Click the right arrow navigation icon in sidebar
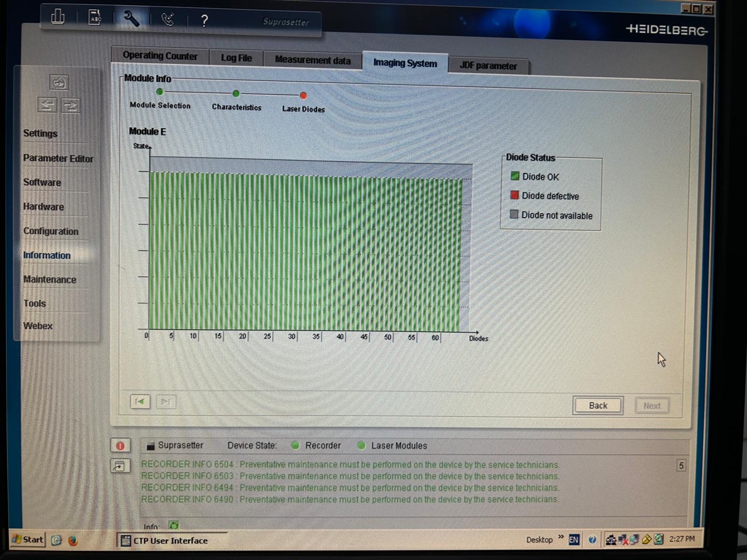Viewport: 747px width, 560px height. (x=70, y=105)
